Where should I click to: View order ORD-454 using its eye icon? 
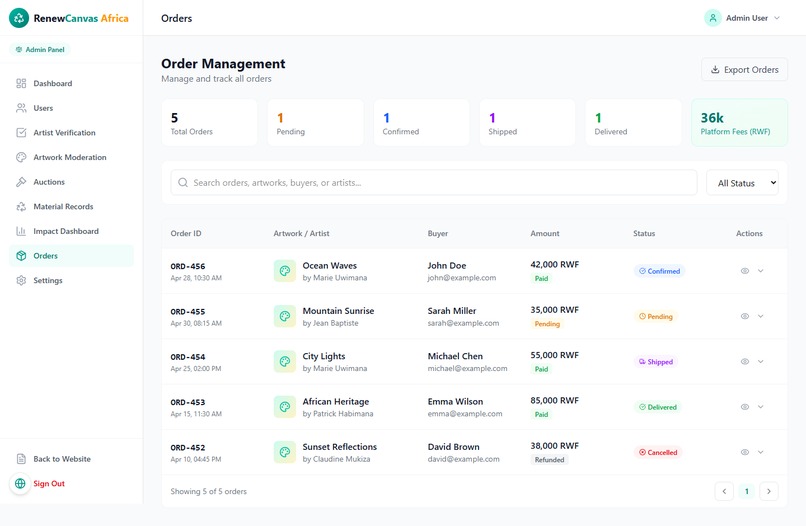coord(745,361)
